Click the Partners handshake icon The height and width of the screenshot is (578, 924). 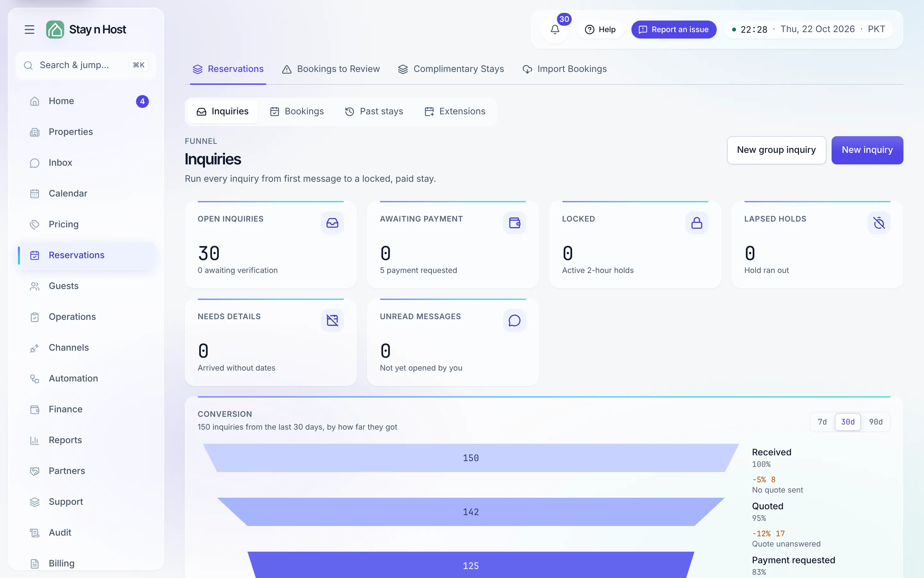pyautogui.click(x=35, y=471)
